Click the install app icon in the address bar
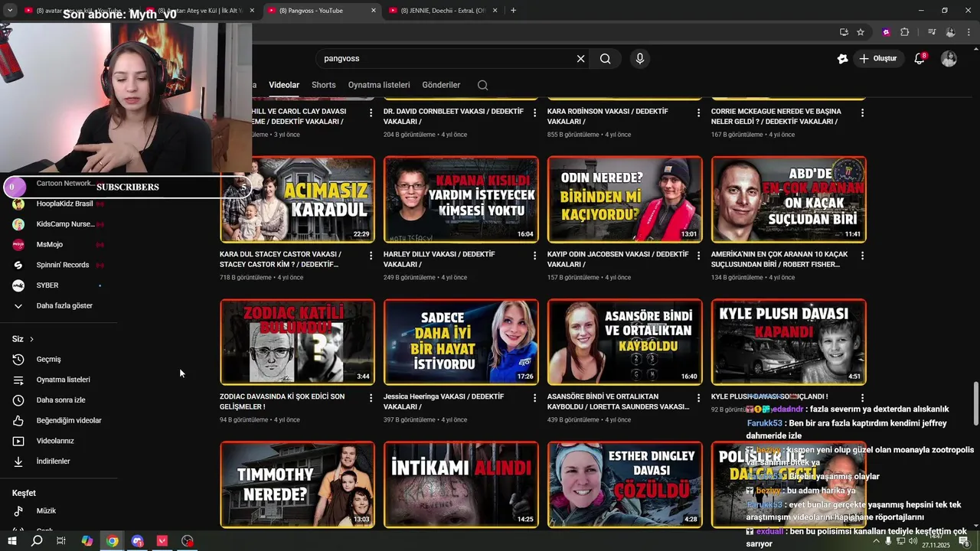Screen dimensions: 980x551 844,32
